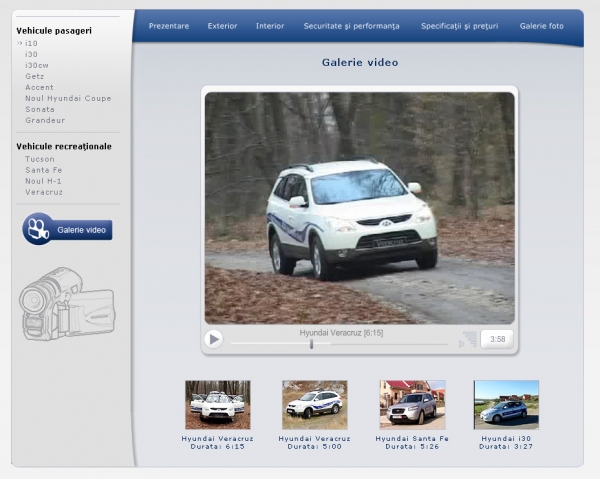
Task: Select the Hyundai i30 video thumbnail
Action: pos(506,405)
